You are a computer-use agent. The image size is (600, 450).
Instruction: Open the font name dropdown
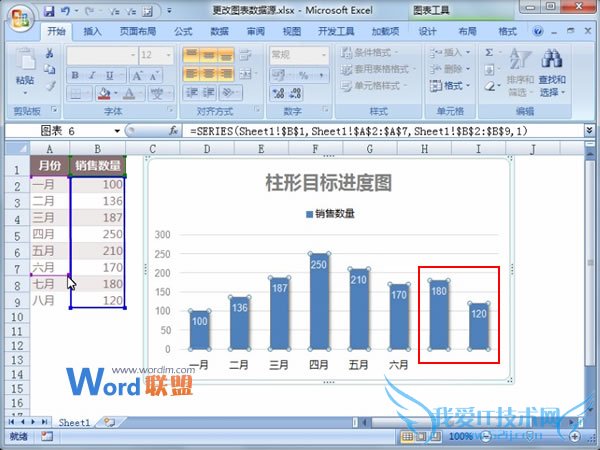(132, 55)
